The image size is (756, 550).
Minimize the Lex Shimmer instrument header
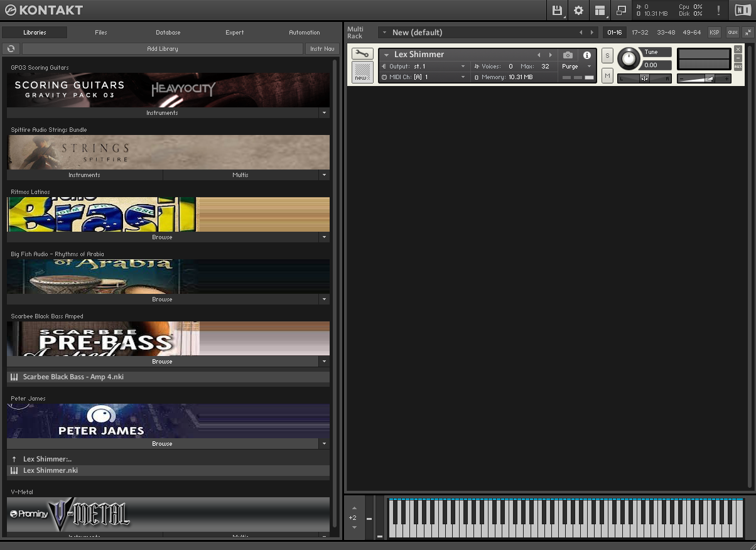[738, 58]
